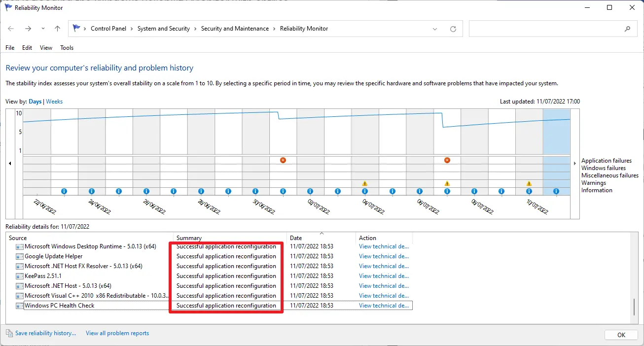Viewport: 644px width, 346px height.
Task: Click the Windows PC Health Check row icon
Action: 20,306
